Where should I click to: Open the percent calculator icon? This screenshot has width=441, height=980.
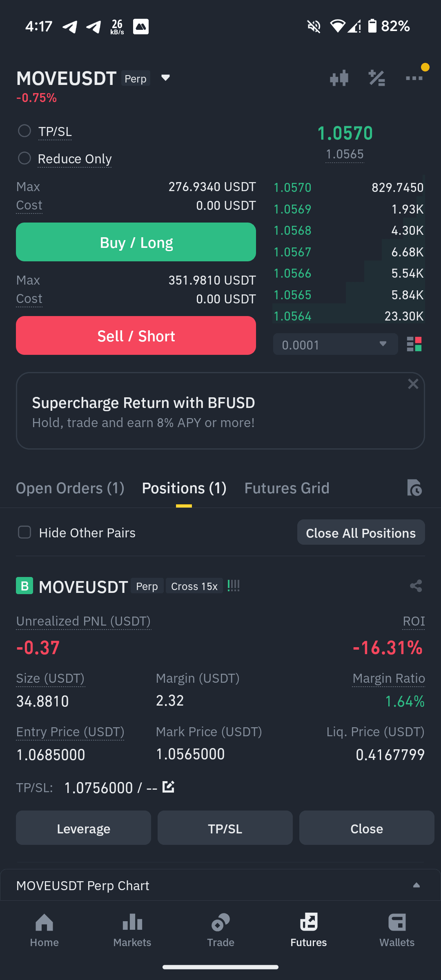pos(376,78)
